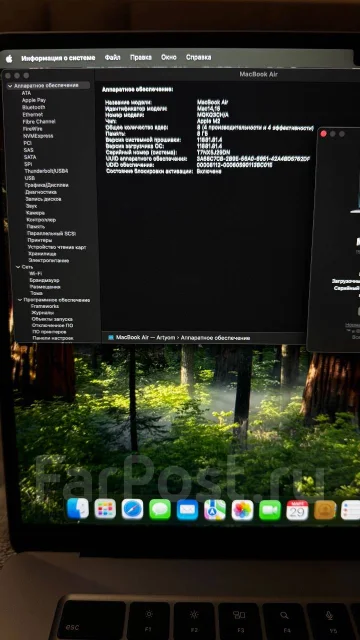Viewport: 360px width, 640px height.
Task: Open Photos from the Dock
Action: click(242, 510)
